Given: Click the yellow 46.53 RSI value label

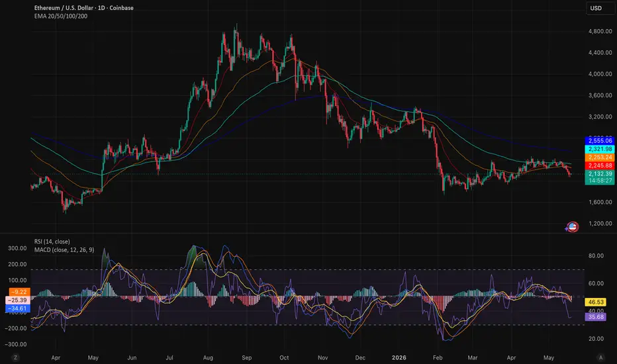Looking at the screenshot, I should pos(595,302).
